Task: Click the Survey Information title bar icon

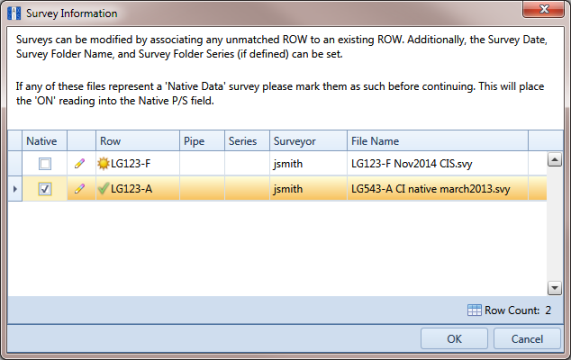Action: (x=14, y=13)
